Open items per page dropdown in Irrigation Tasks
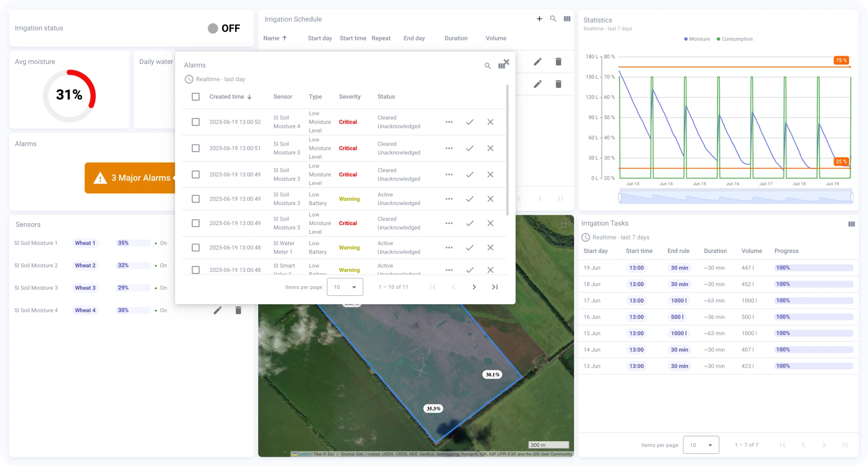The image size is (868, 466). (x=701, y=445)
